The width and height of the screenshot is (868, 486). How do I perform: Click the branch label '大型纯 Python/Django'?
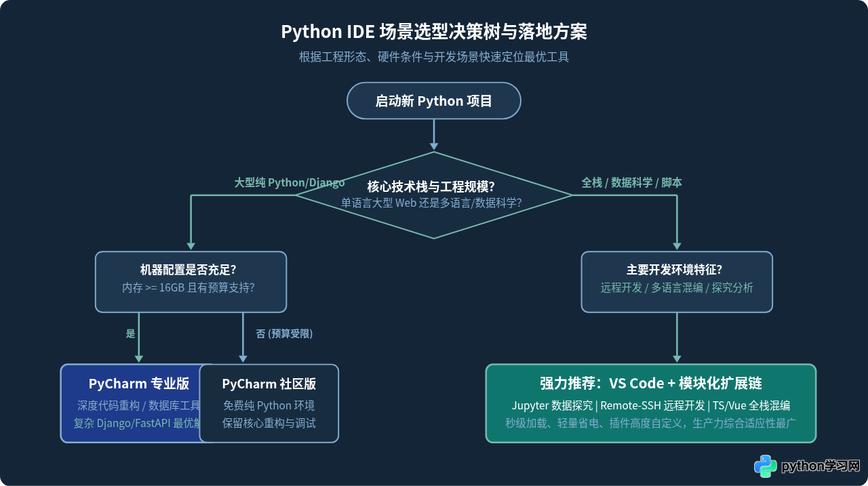tap(290, 182)
